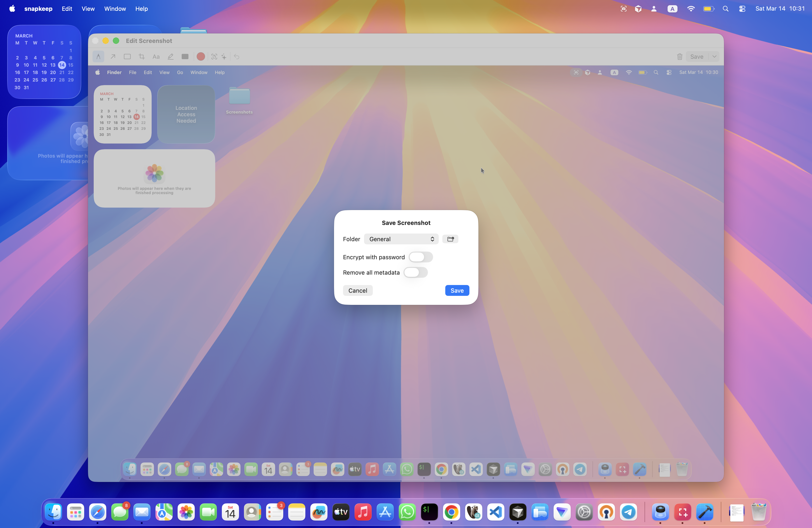The image size is (812, 528).
Task: Click the date and time in menu bar
Action: tap(780, 9)
